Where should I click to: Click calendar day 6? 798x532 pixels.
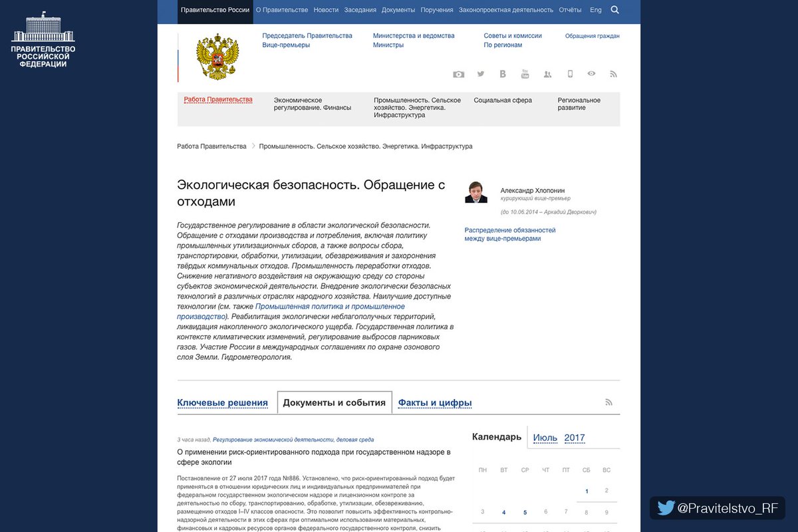(x=545, y=512)
